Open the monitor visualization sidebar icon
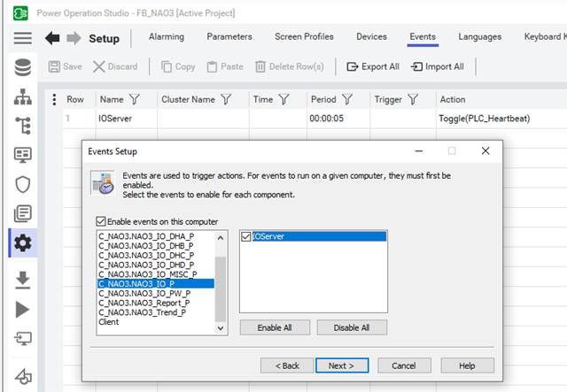Screen dimensions: 567x392 (23, 155)
